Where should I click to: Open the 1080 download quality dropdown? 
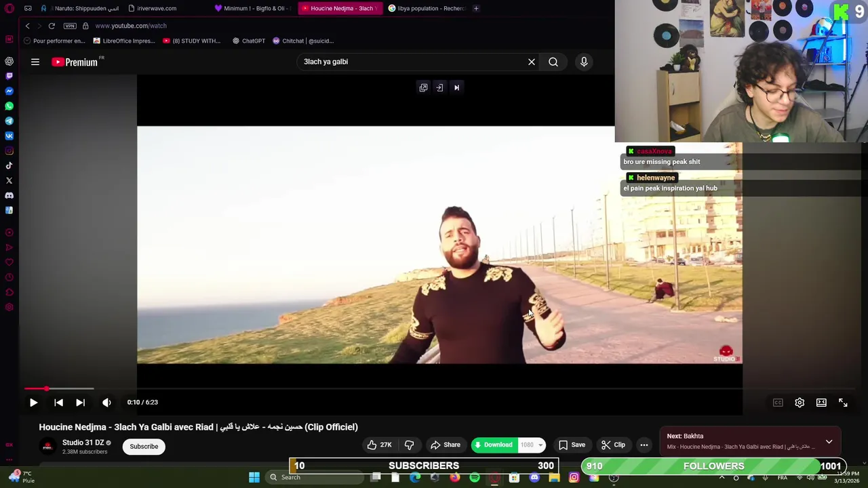pyautogui.click(x=532, y=445)
